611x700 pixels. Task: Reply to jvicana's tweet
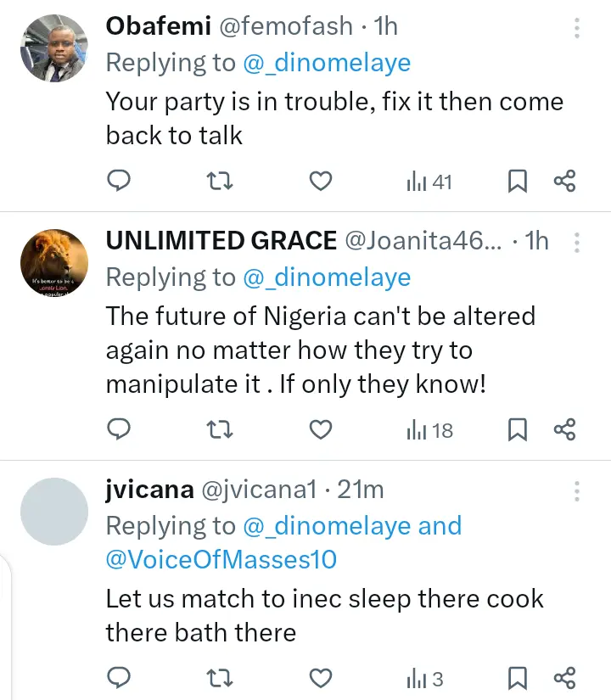(x=120, y=678)
